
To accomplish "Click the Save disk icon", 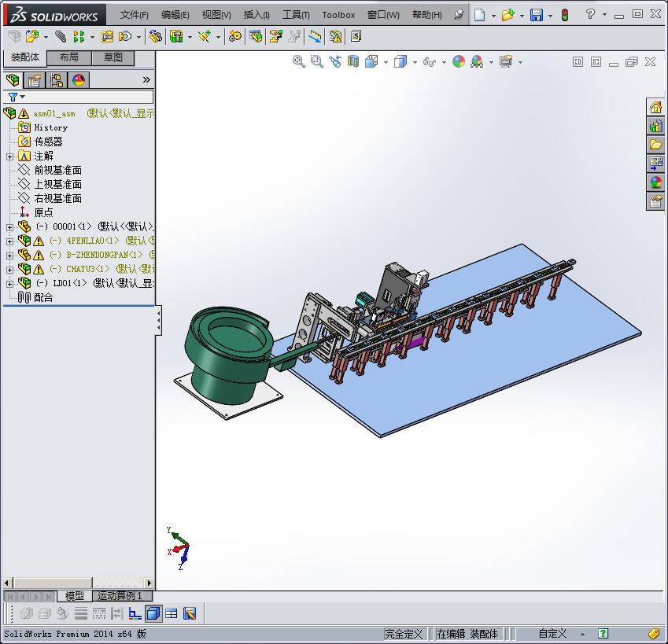I will pyautogui.click(x=537, y=15).
